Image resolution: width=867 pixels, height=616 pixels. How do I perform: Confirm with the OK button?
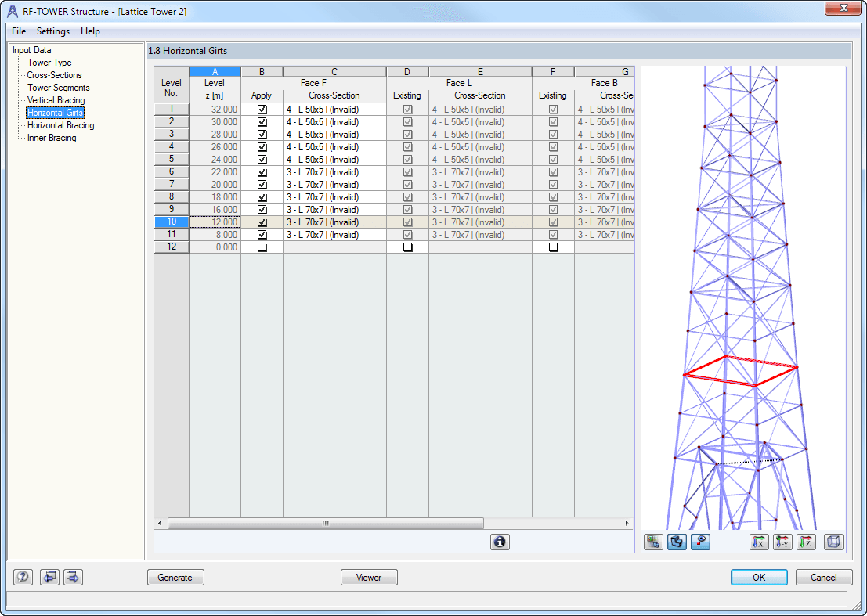[x=759, y=578]
